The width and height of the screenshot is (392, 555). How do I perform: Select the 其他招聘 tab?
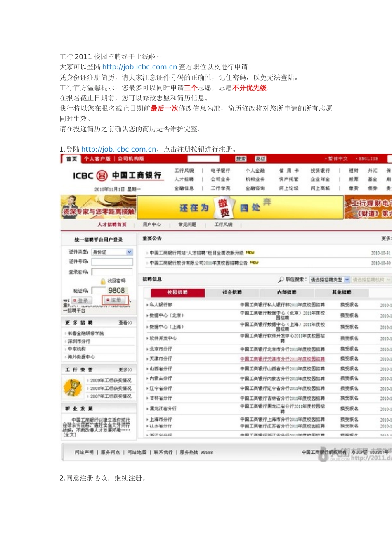342,292
